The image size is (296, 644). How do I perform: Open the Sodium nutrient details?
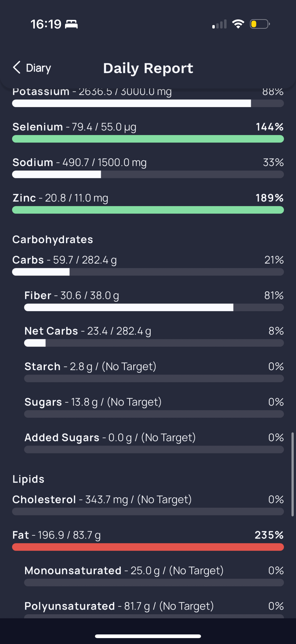click(148, 167)
